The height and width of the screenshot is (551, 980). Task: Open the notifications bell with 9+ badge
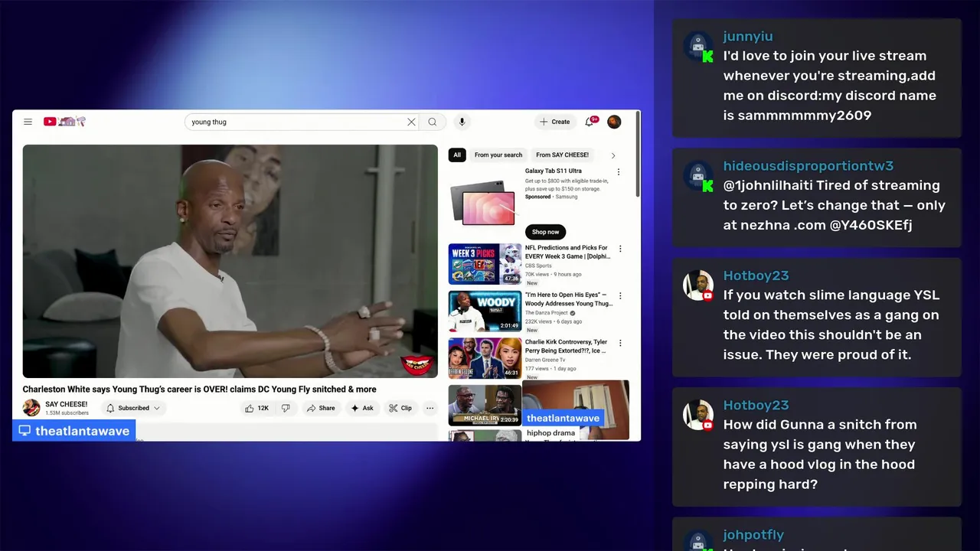click(x=590, y=122)
